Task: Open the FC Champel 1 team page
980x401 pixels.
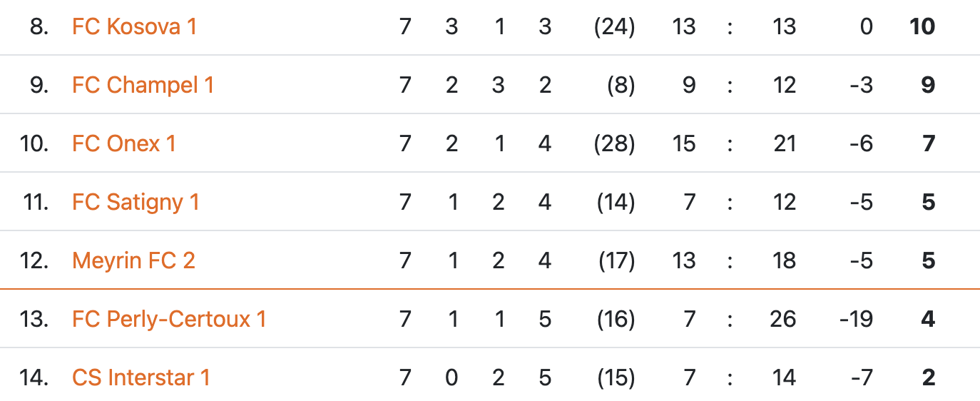Action: coord(143,85)
